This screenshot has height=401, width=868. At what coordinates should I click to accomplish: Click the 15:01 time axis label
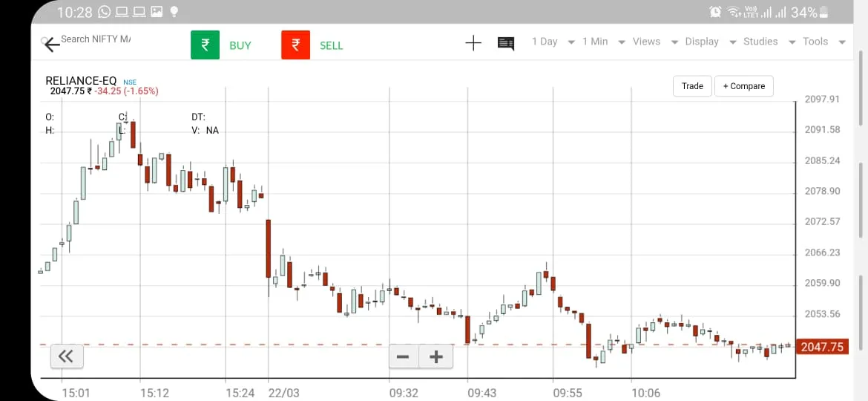click(76, 394)
